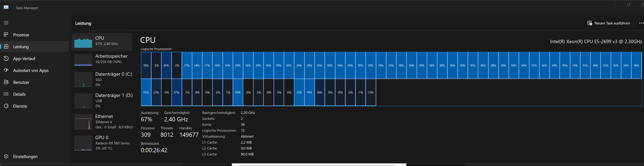Click the Benutzer users icon
The height and width of the screenshot is (166, 644).
click(x=6, y=82)
